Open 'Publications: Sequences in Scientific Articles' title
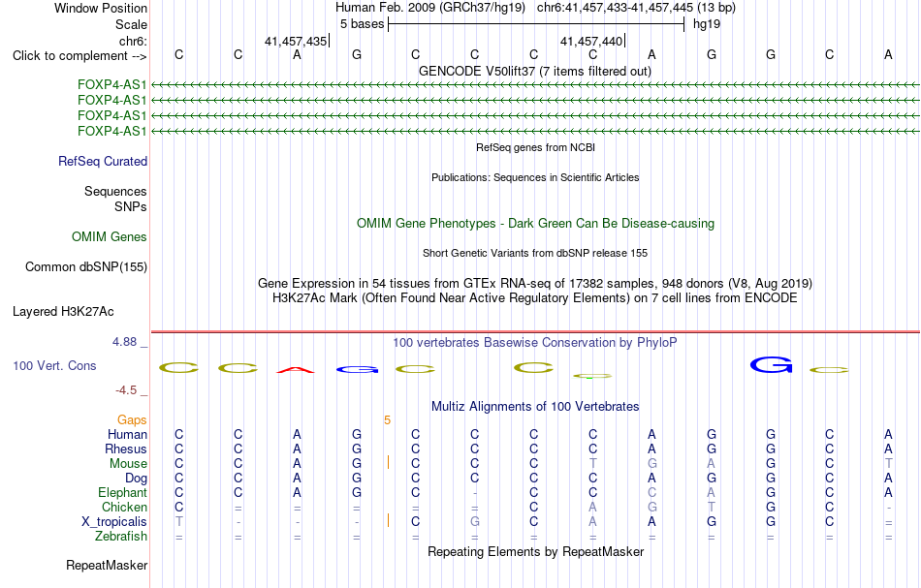This screenshot has width=921, height=588. pos(536,177)
